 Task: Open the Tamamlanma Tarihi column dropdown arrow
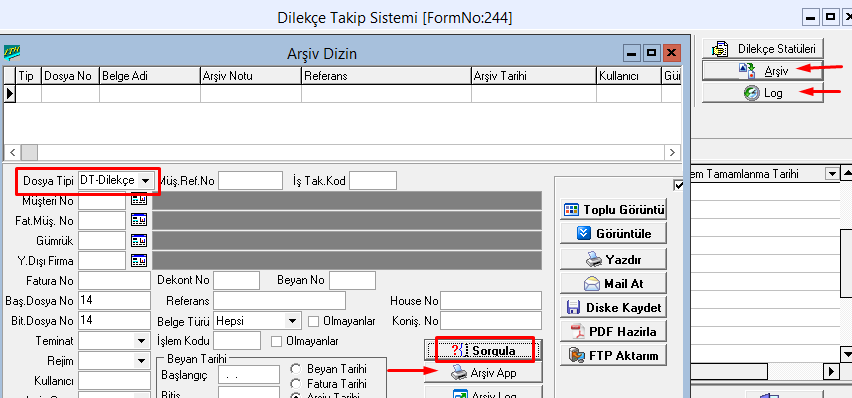coord(832,174)
